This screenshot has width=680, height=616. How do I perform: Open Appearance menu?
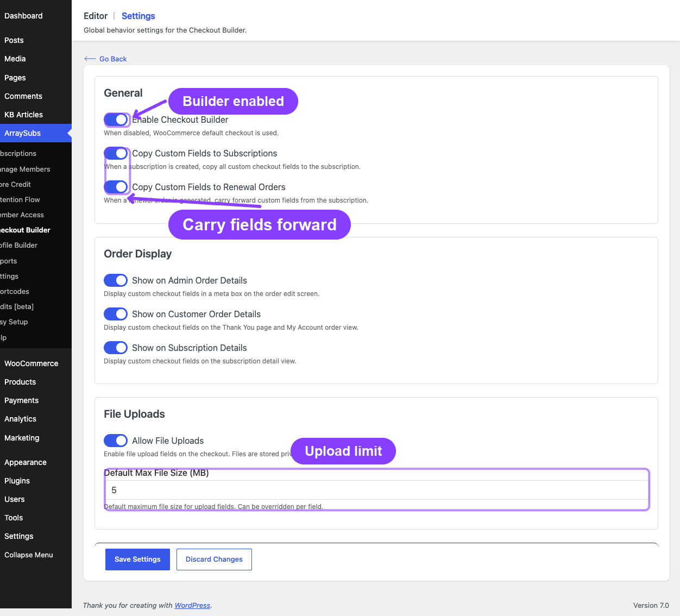(x=36, y=462)
